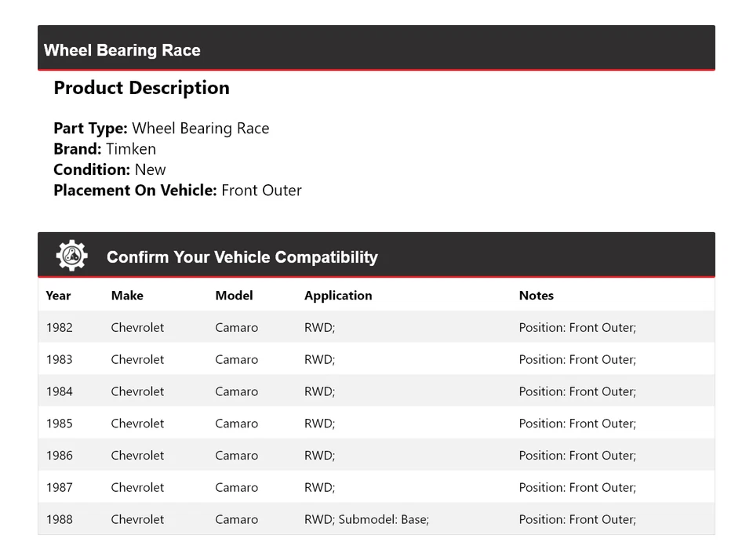753x560 pixels.
Task: Select the Placement On Vehicle line
Action: (177, 191)
